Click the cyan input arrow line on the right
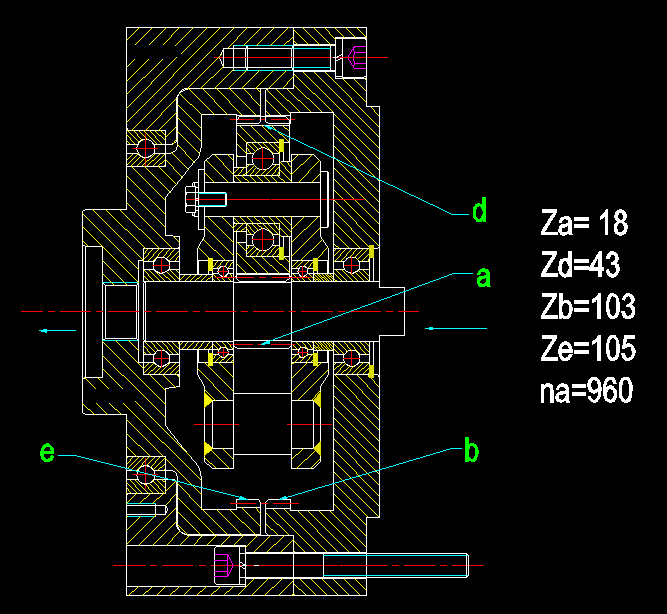 tap(456, 328)
